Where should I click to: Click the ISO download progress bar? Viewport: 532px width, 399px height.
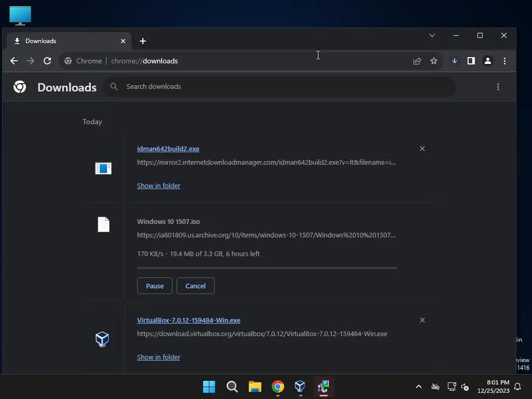[267, 268]
